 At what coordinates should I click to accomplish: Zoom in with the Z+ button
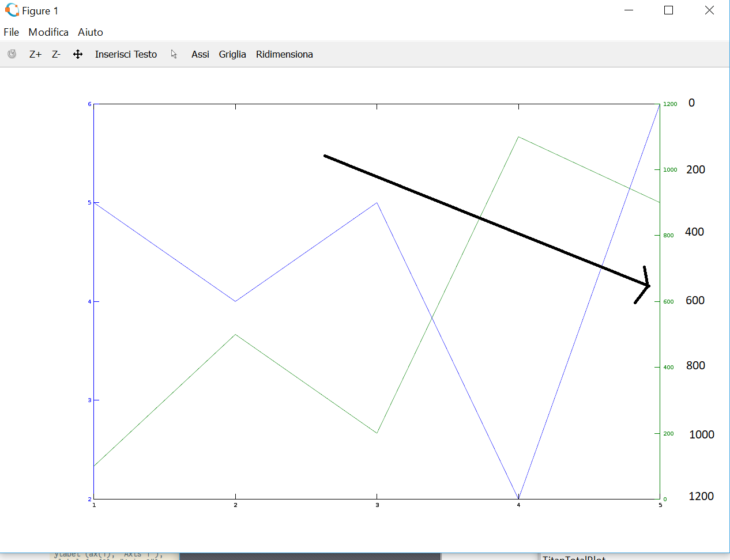35,54
